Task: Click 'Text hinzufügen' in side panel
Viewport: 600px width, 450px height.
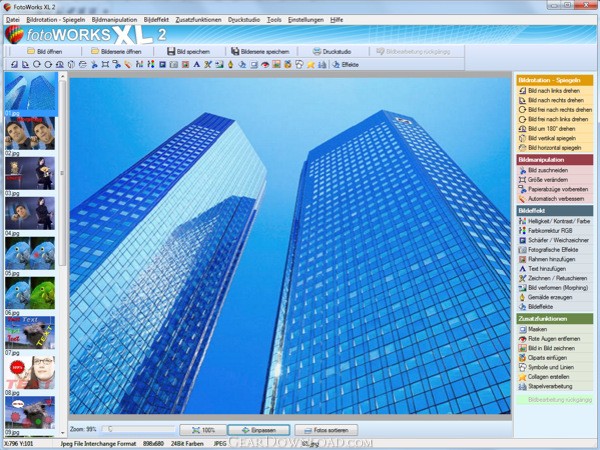Action: click(x=554, y=269)
